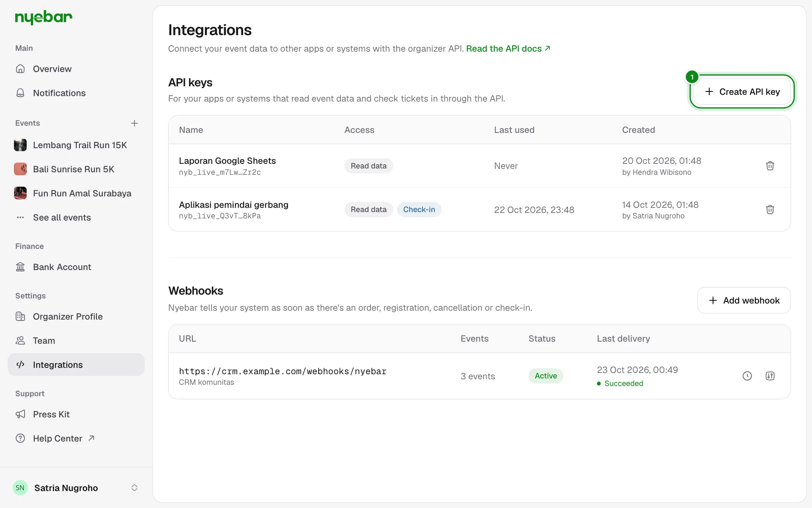Click the Last delivery column header
812x508 pixels.
pos(623,339)
